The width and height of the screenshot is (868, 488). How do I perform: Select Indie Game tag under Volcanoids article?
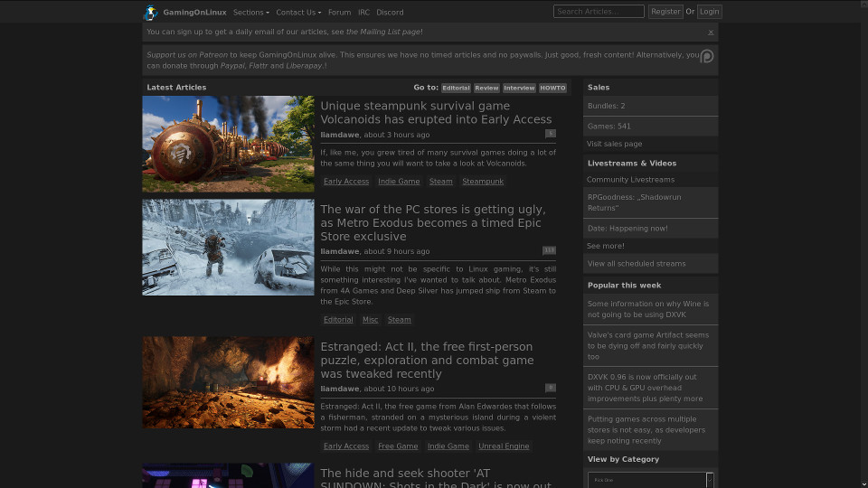(x=399, y=182)
